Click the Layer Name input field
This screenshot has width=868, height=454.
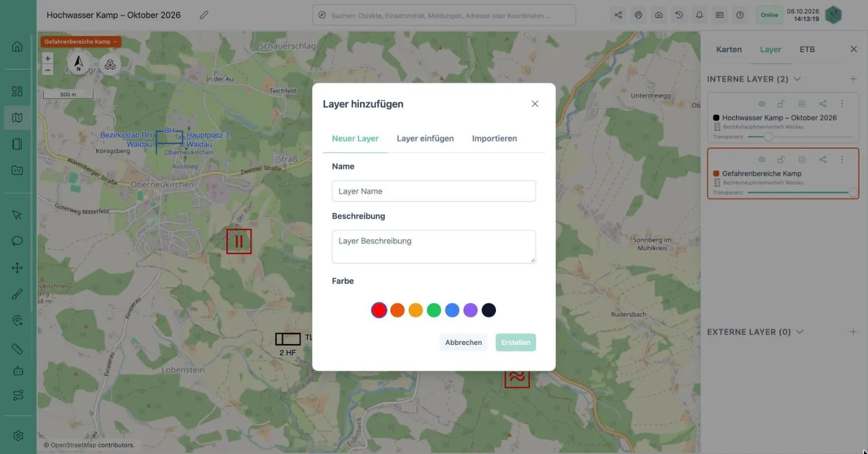point(434,191)
